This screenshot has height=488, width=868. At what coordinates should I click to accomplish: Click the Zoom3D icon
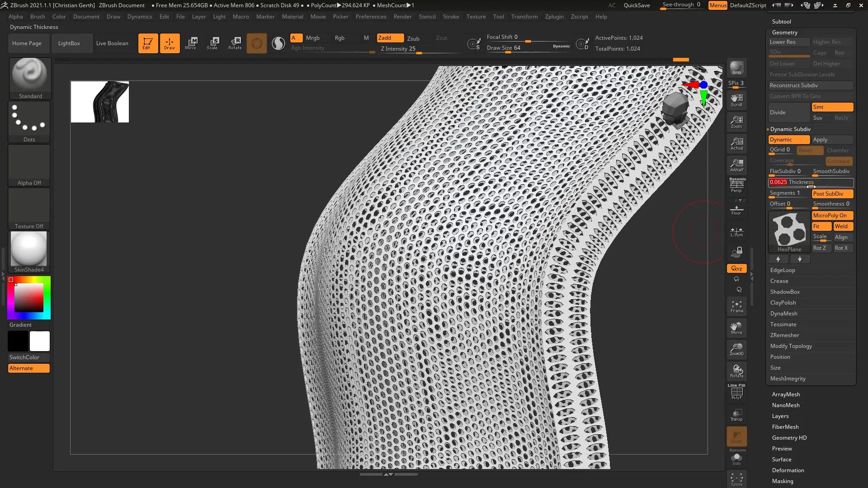pyautogui.click(x=736, y=350)
